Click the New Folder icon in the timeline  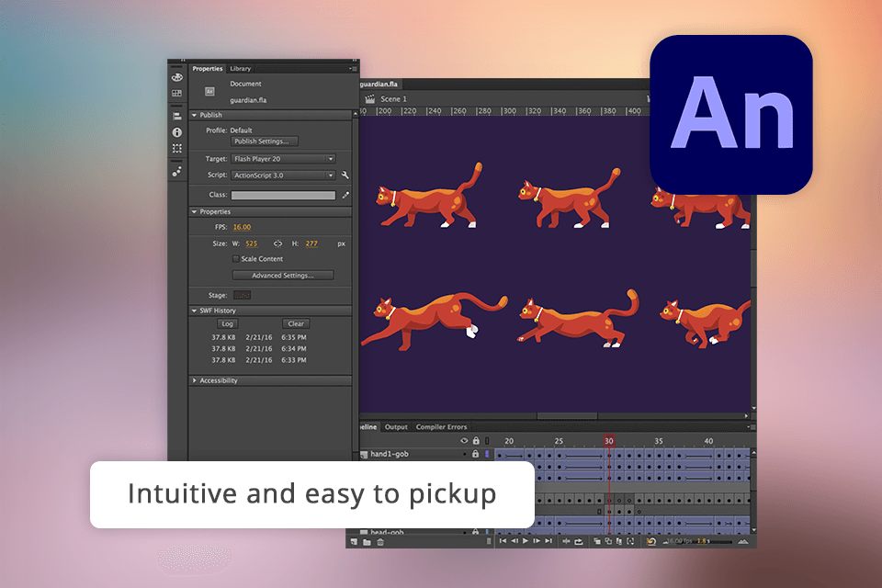[x=367, y=542]
